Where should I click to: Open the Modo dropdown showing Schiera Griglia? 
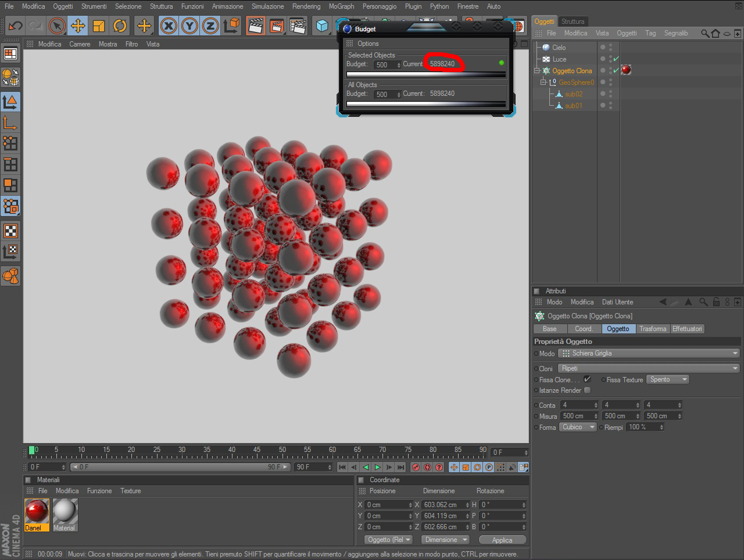tap(649, 353)
